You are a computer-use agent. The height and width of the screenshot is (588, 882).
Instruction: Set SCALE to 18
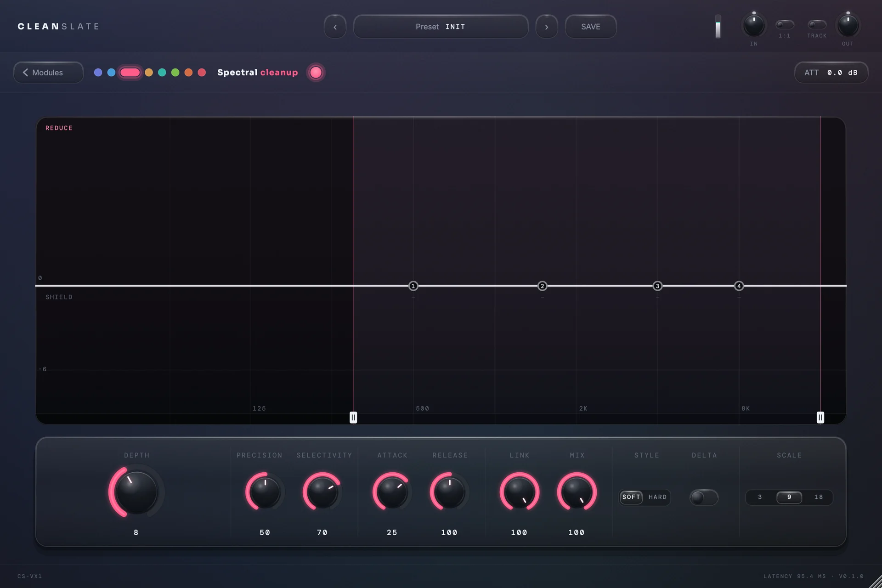tap(818, 497)
